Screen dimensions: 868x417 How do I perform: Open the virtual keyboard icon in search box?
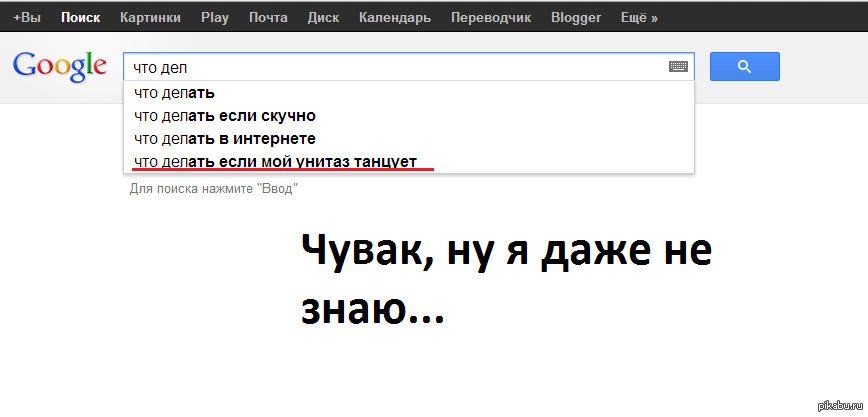pyautogui.click(x=678, y=66)
